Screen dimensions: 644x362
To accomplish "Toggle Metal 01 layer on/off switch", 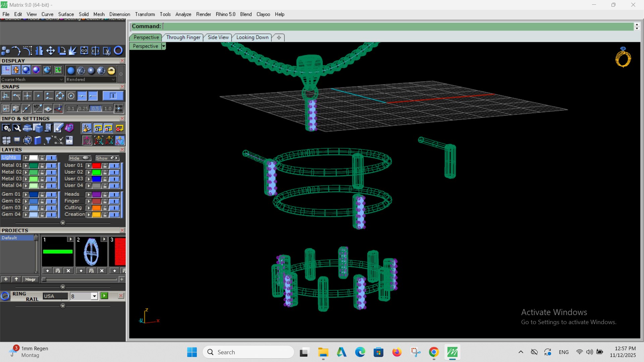I will 51,166.
